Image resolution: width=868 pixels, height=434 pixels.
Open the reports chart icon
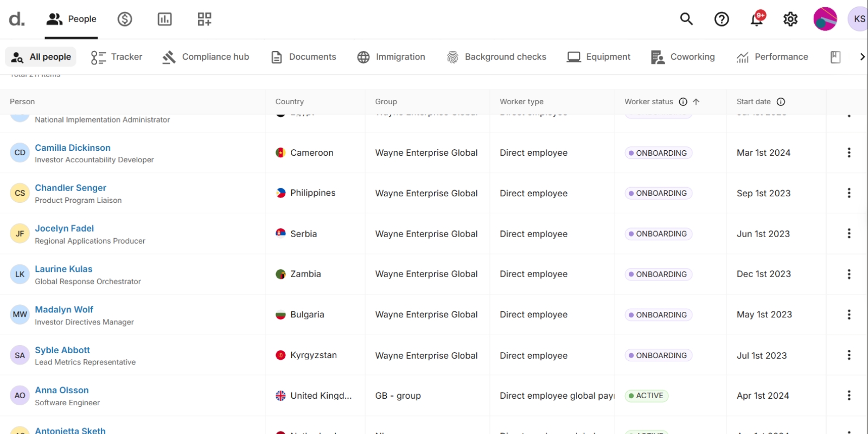tap(164, 20)
